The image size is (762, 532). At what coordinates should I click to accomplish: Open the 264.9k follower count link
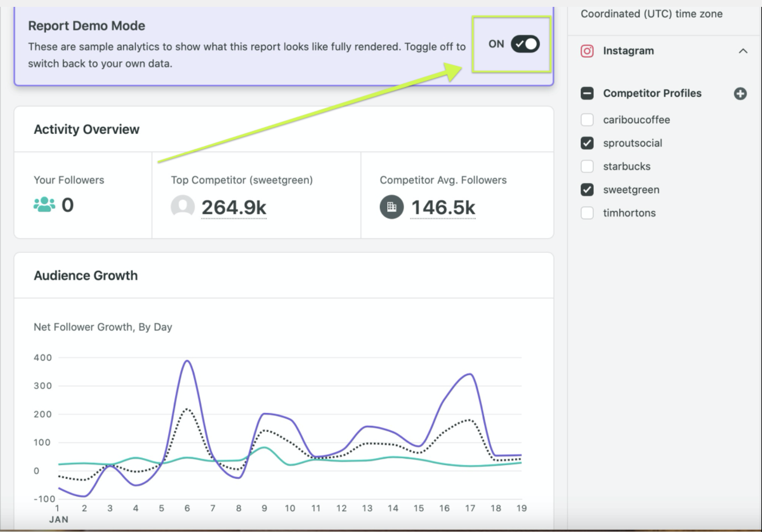point(234,207)
